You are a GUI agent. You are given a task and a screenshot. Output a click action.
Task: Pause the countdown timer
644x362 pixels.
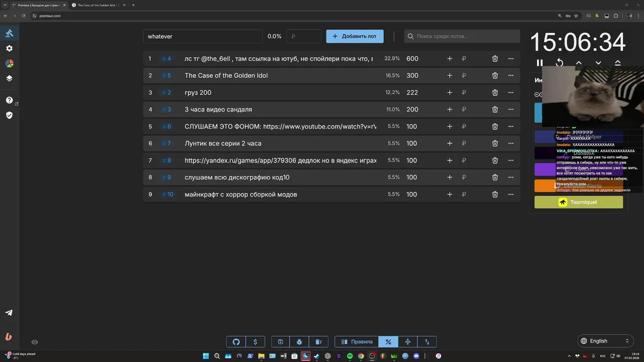(540, 63)
